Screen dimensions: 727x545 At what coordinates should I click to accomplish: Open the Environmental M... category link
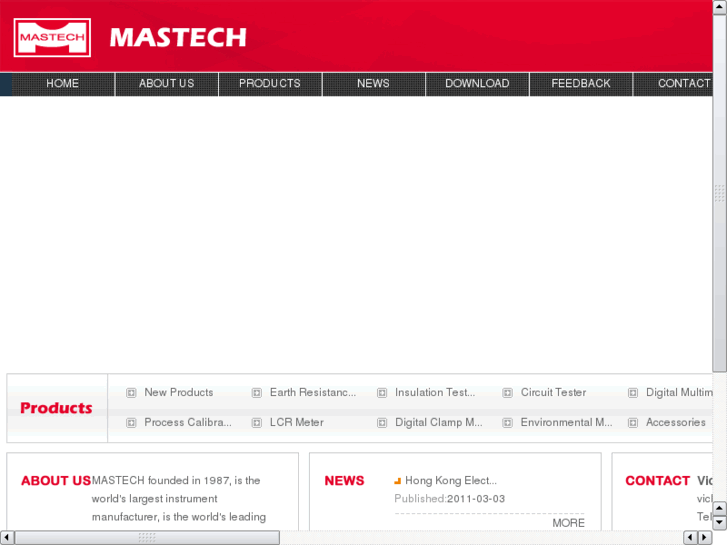[566, 422]
